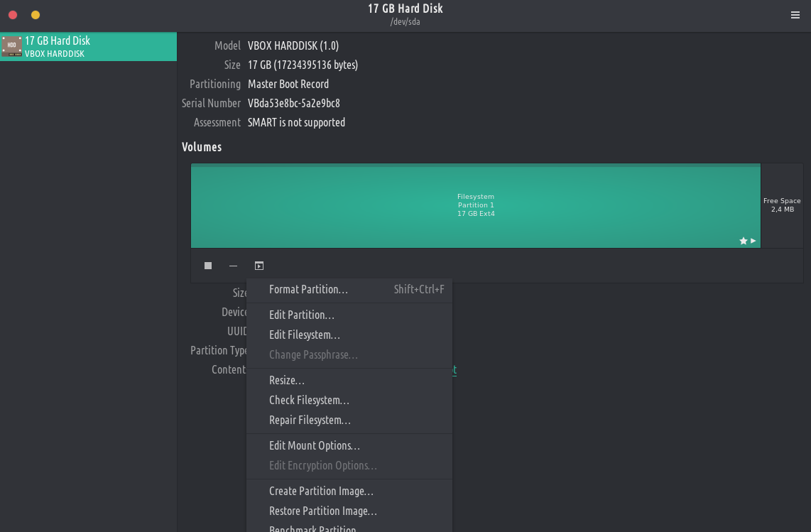Run Check Filesystem… from the menu
The image size is (811, 532).
click(309, 401)
